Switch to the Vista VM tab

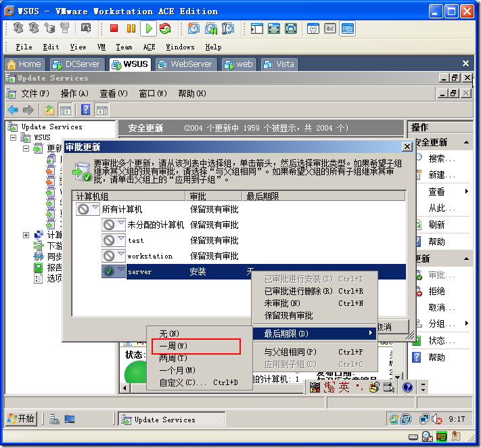pyautogui.click(x=279, y=64)
